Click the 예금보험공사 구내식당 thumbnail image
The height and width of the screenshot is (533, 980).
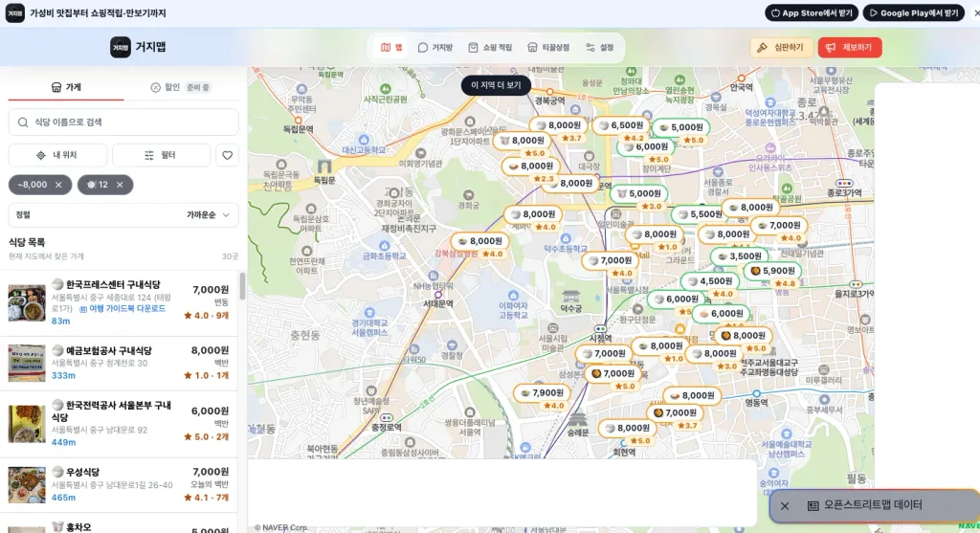[x=27, y=363]
